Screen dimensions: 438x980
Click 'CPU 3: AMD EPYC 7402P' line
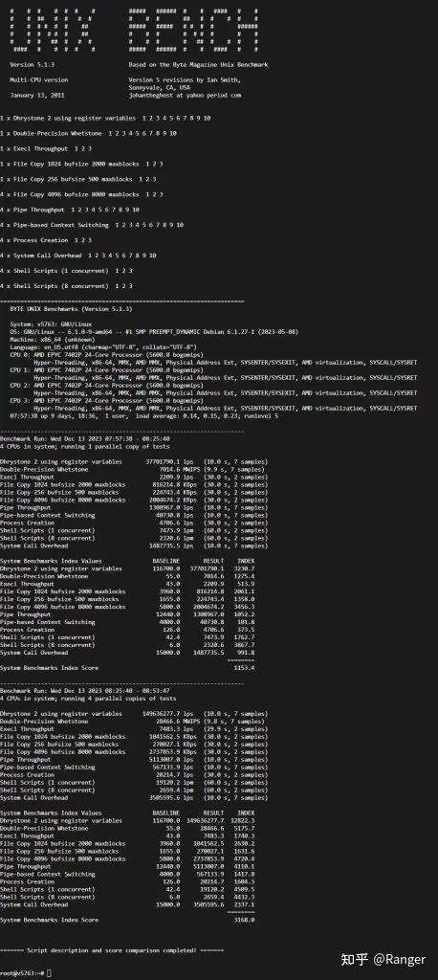[x=107, y=401]
